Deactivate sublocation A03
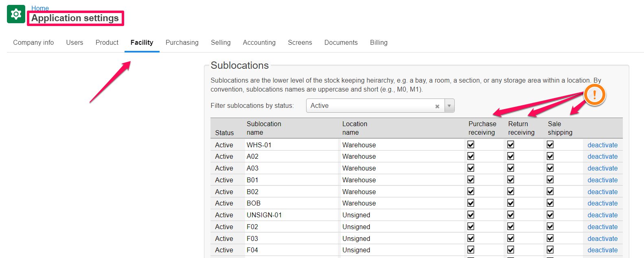Image resolution: width=644 pixels, height=258 pixels. pyautogui.click(x=602, y=168)
